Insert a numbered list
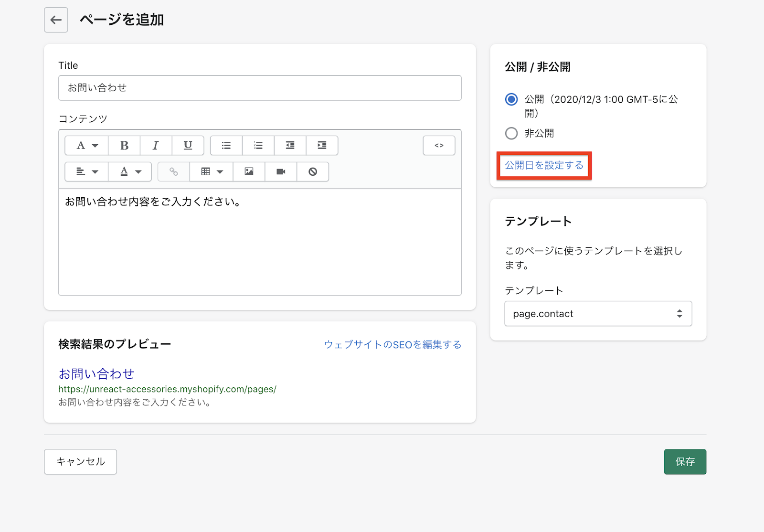The image size is (764, 532). (258, 146)
